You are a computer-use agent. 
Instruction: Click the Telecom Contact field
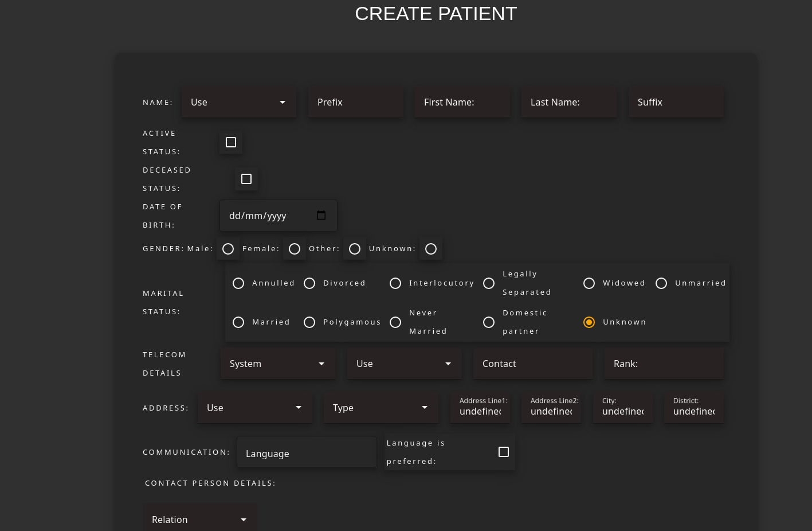click(532, 364)
